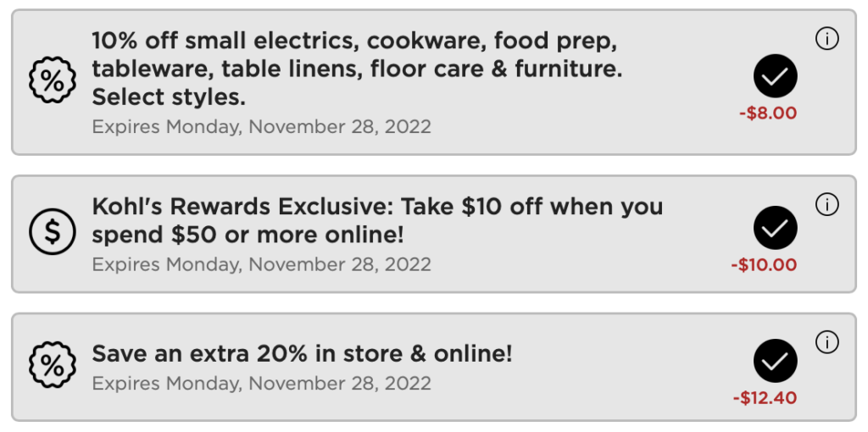Screen dimensions: 868x432
Task: Deselect the 10% off small electrics coupon checkmark
Action: [x=775, y=79]
